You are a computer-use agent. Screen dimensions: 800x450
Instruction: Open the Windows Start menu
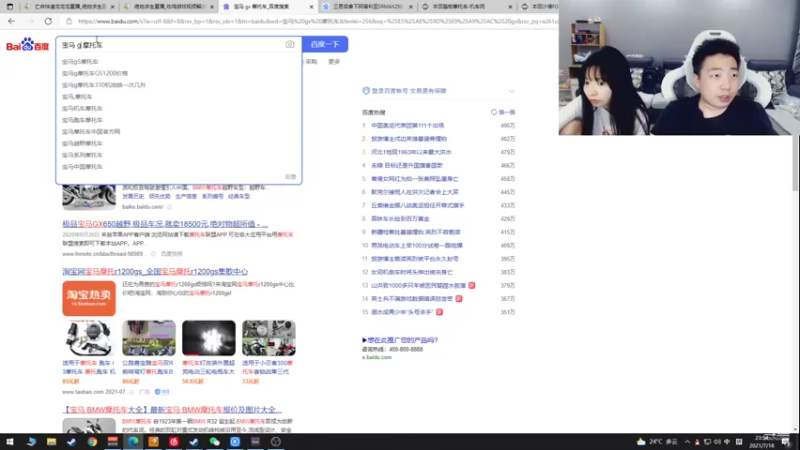[x=10, y=442]
